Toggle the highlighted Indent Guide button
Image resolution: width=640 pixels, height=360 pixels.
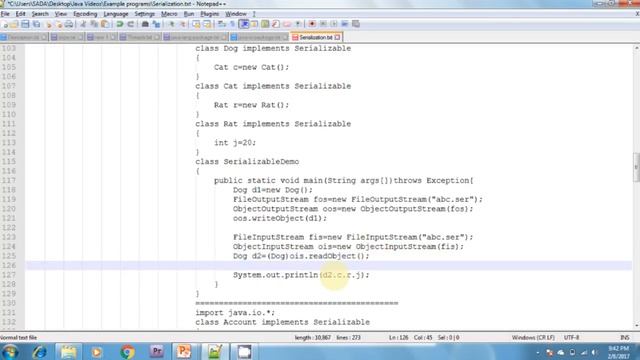click(244, 24)
